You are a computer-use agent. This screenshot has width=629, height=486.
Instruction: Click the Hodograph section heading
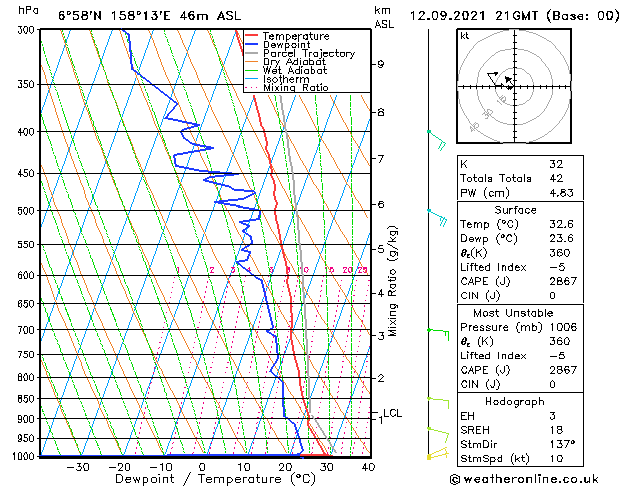tap(515, 401)
